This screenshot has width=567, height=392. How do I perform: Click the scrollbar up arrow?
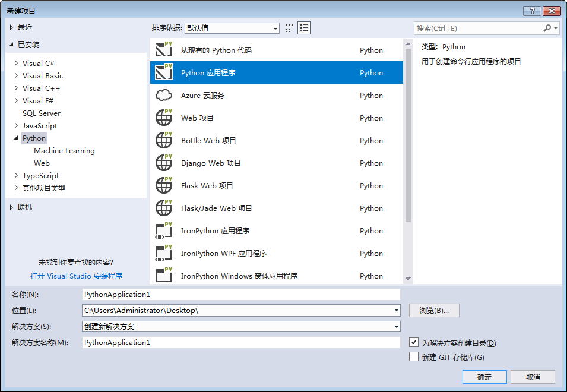pos(408,44)
